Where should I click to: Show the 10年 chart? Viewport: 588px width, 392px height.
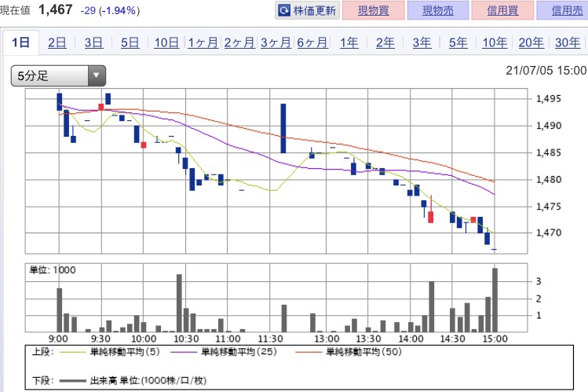coord(495,42)
